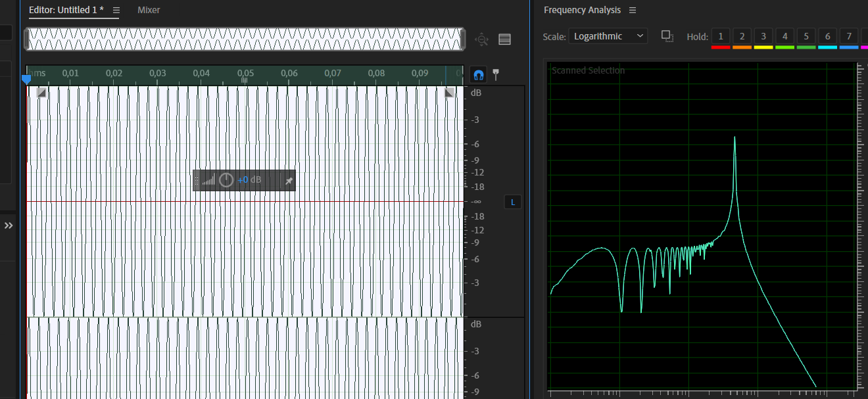This screenshot has width=868, height=399.
Task: Open the Logarithmic scale dropdown
Action: (608, 36)
